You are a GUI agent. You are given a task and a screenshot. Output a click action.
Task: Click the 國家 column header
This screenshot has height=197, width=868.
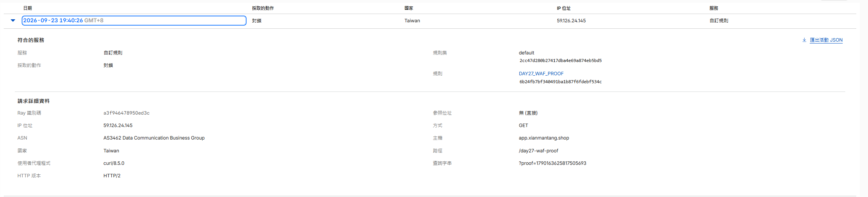pos(409,8)
